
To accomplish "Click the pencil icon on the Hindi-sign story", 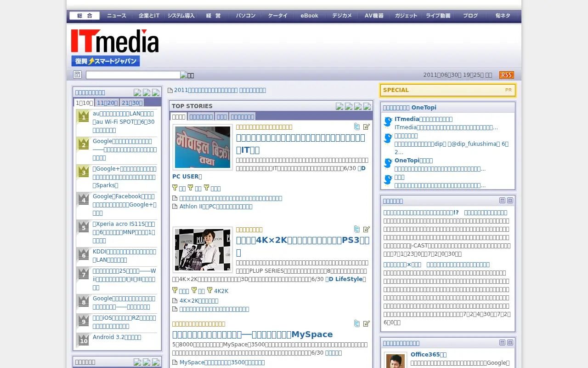I will pos(367,126).
